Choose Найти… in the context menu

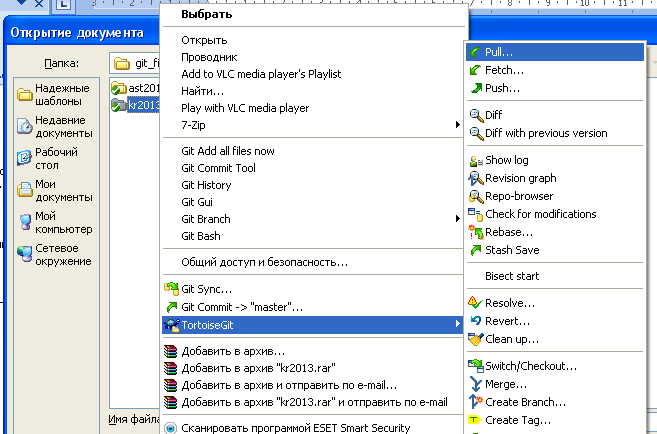click(313, 91)
